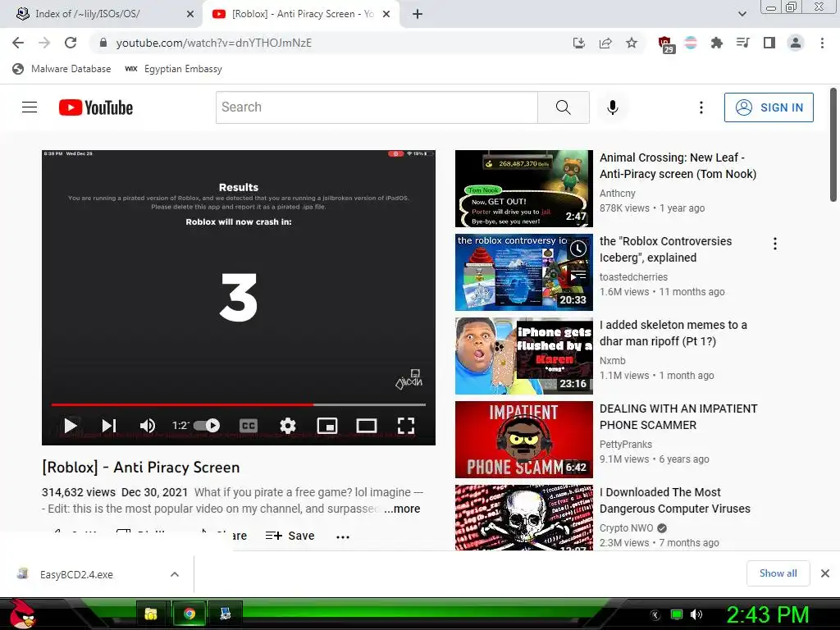This screenshot has width=840, height=630.
Task: Open more actions ellipsis below video
Action: click(x=343, y=536)
